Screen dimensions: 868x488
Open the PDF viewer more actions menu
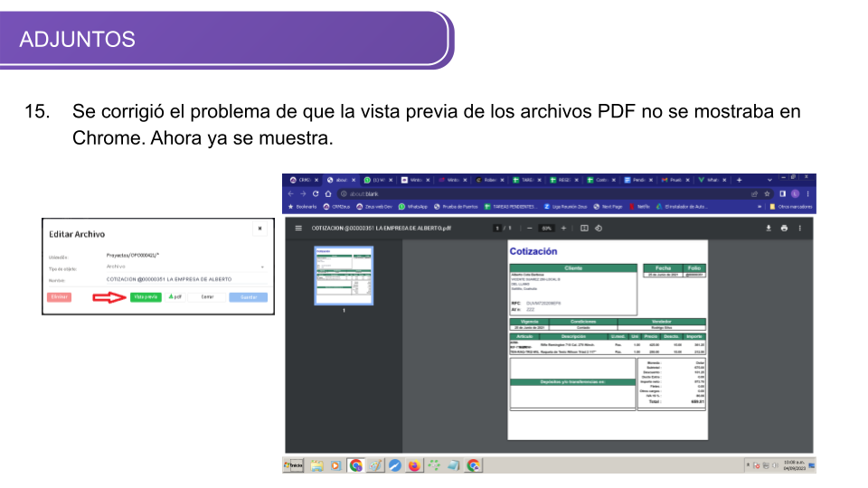[x=799, y=228]
